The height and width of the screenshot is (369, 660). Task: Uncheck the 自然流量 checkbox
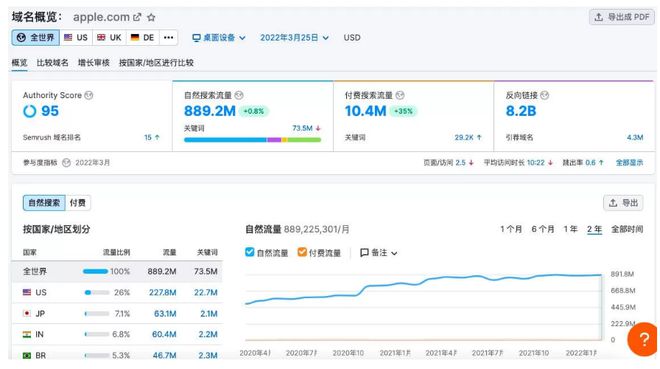pyautogui.click(x=250, y=252)
